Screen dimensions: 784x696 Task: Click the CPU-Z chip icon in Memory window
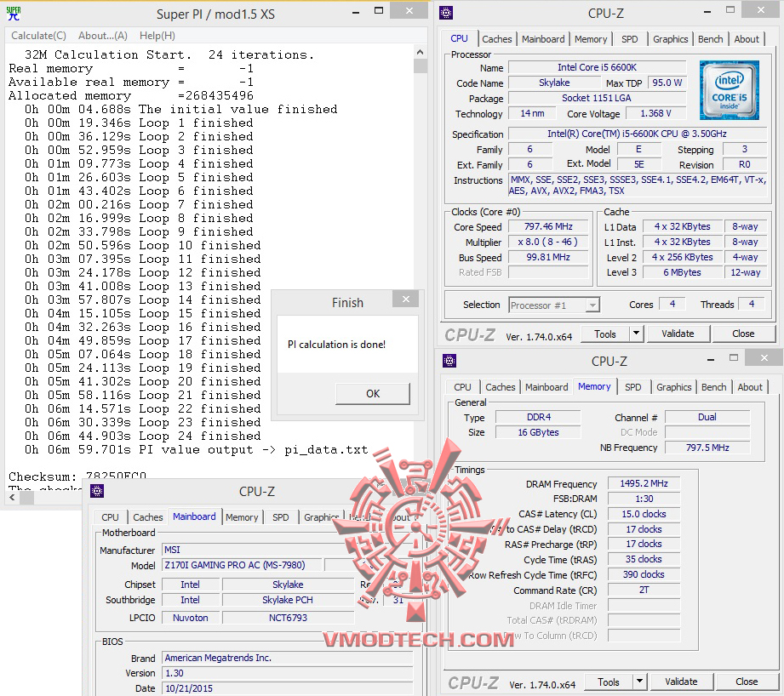pos(449,361)
